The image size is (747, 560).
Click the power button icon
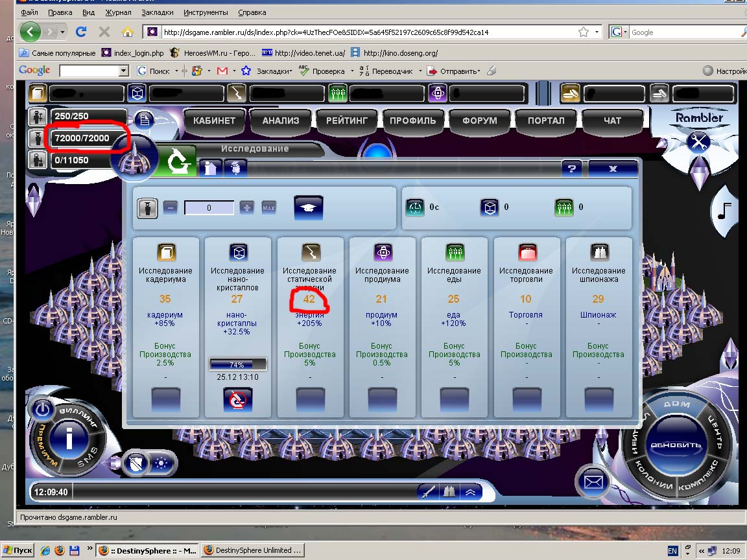click(x=43, y=409)
